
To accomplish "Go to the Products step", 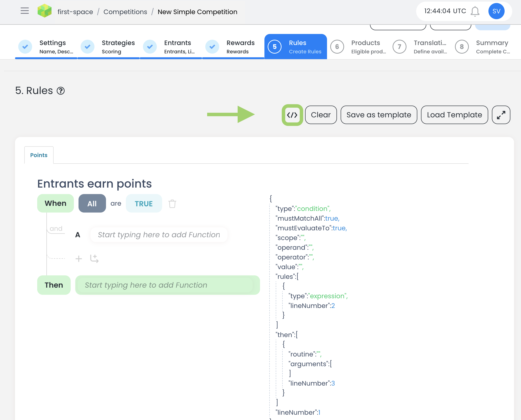I will pos(358,47).
